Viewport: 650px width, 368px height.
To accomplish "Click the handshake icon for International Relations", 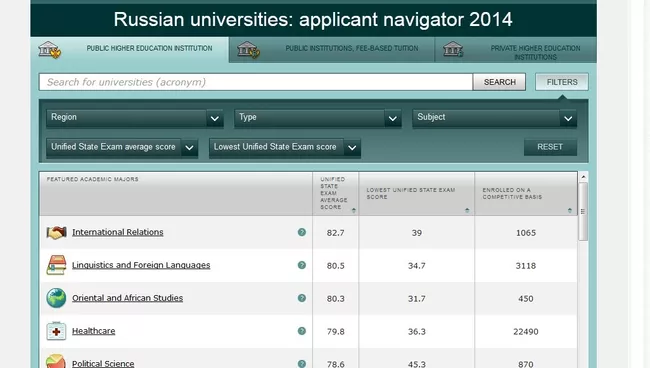I will (56, 232).
